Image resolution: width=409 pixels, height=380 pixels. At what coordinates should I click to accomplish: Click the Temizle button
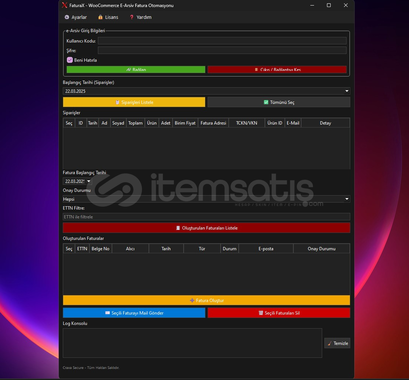(337, 343)
